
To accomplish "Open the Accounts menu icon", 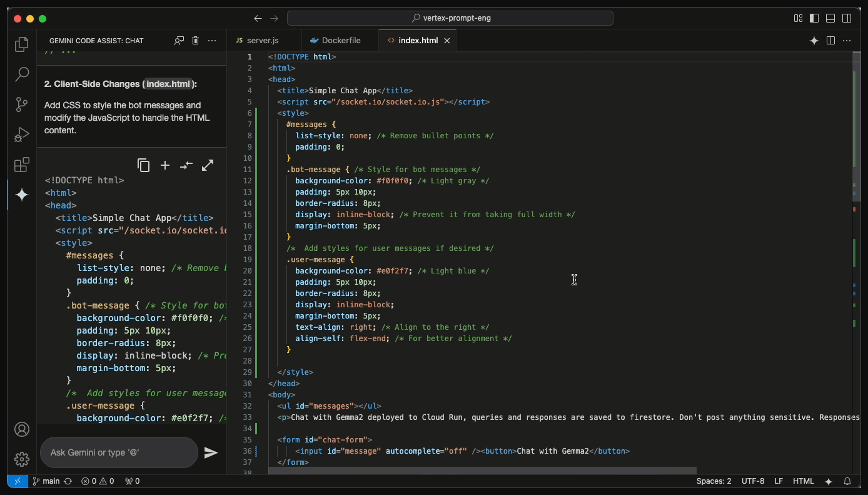I will [x=22, y=429].
